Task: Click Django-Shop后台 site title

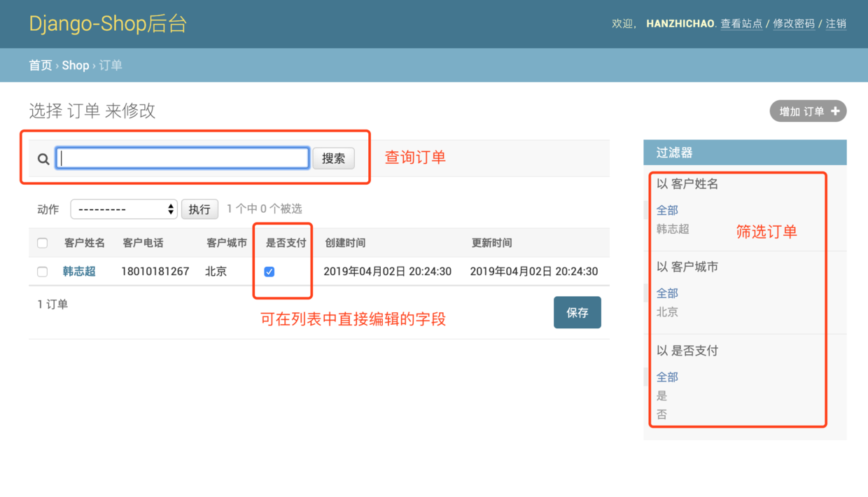Action: (108, 24)
